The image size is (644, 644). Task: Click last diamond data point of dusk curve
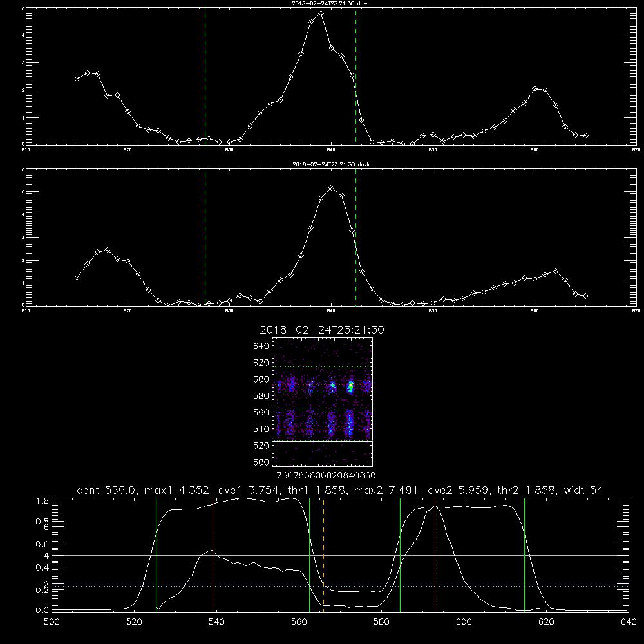(585, 296)
